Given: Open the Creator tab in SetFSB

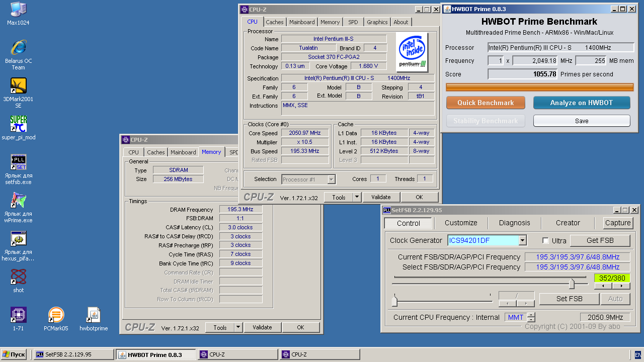Looking at the screenshot, I should coord(568,223).
